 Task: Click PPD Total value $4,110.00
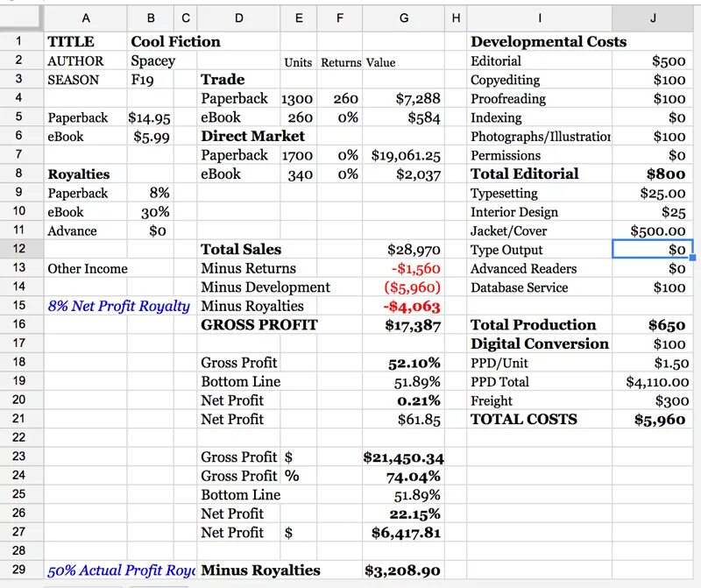[x=652, y=381]
